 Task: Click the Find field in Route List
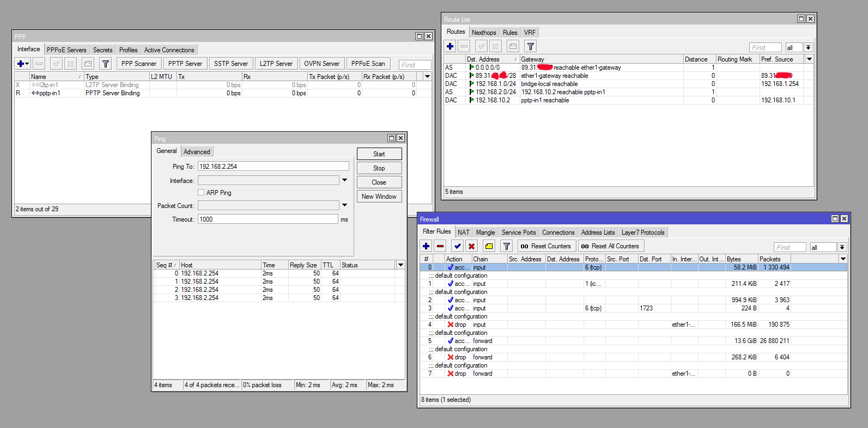pyautogui.click(x=765, y=47)
